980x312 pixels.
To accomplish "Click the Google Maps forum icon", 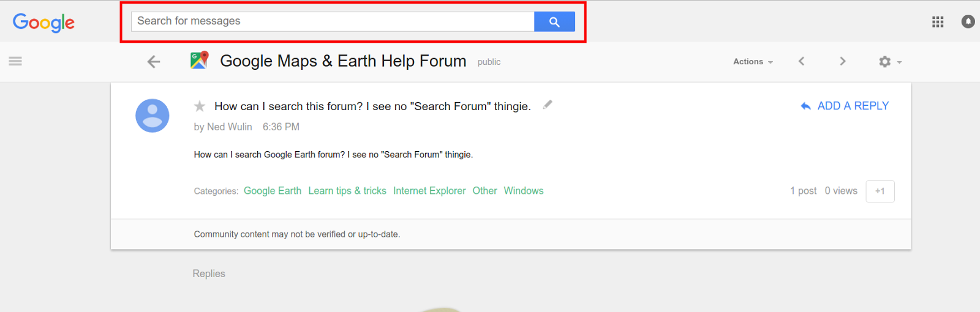I will click(x=200, y=60).
